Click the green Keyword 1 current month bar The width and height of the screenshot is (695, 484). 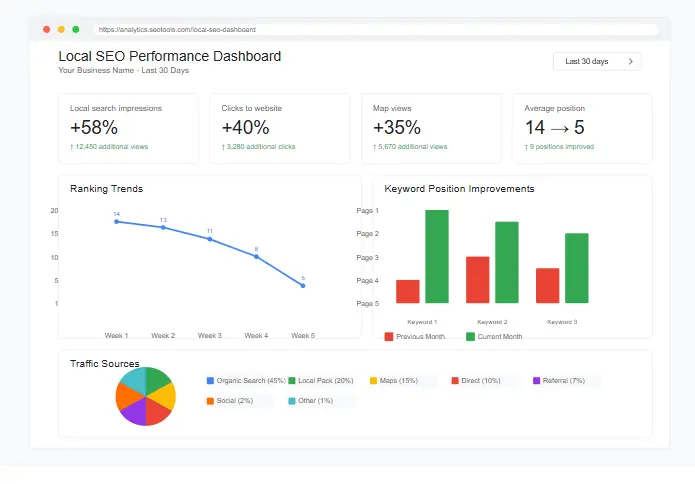click(437, 257)
